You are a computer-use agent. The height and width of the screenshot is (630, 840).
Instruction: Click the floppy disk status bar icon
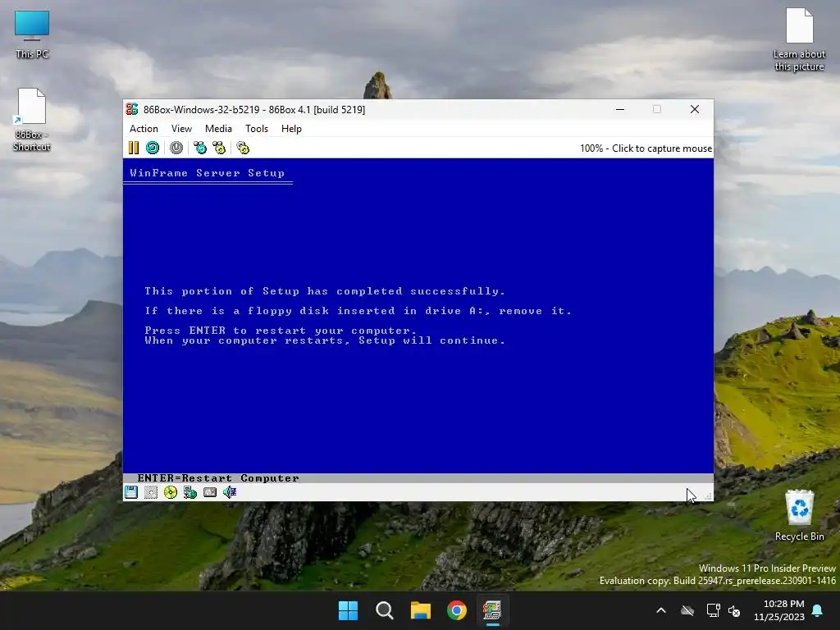click(131, 492)
